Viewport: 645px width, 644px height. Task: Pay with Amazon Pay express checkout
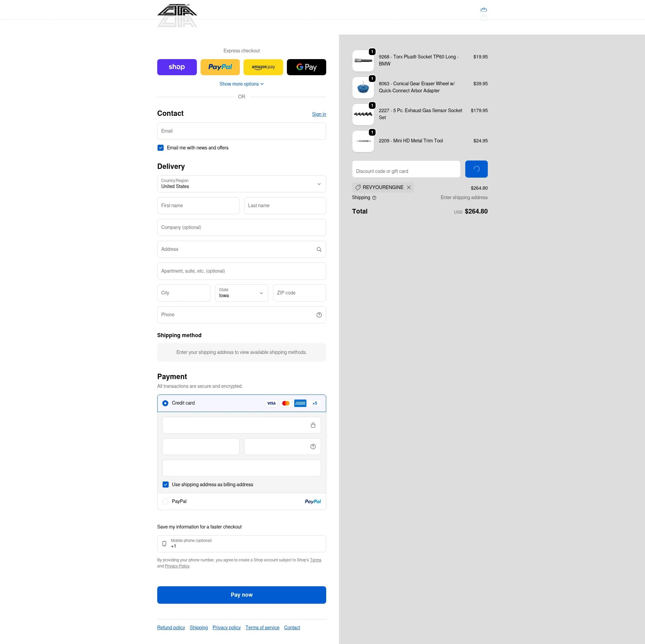pos(263,67)
